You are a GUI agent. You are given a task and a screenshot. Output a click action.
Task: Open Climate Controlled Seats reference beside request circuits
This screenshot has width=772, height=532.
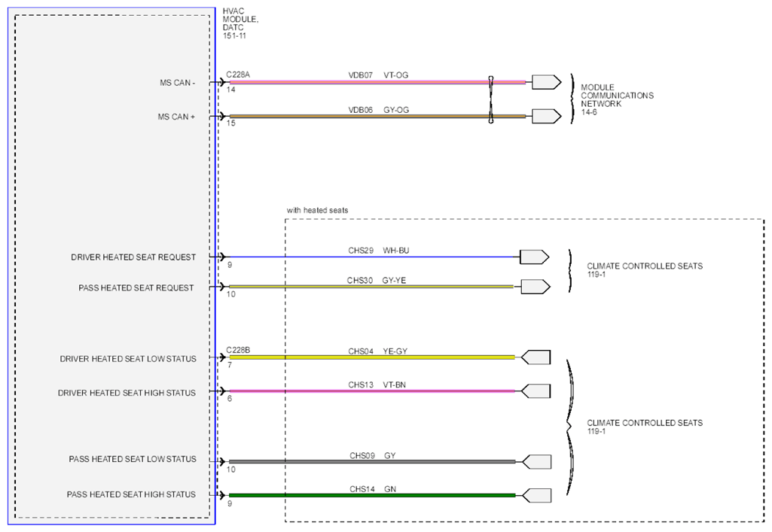(645, 270)
